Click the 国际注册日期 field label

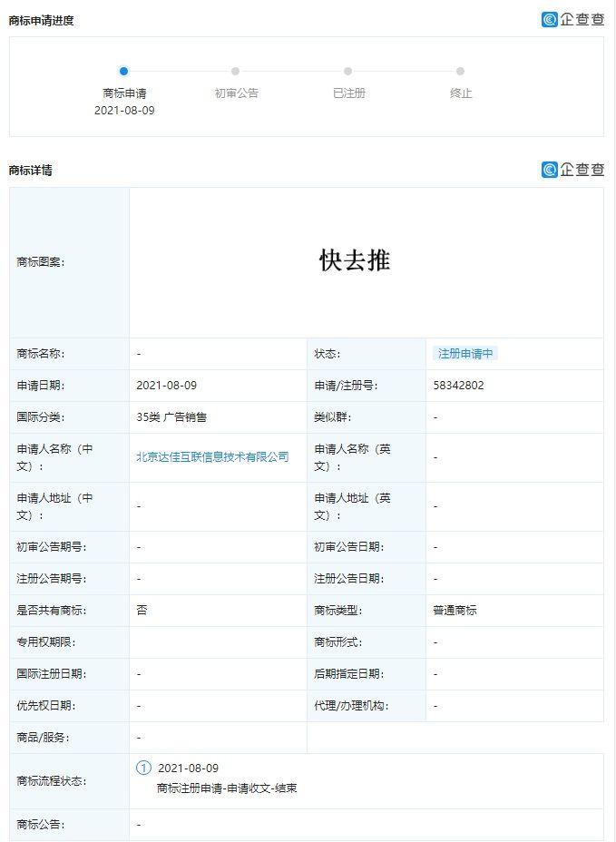click(52, 673)
